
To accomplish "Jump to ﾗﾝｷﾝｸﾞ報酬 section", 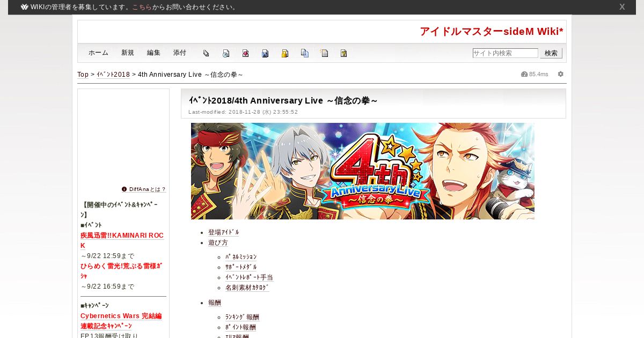I will pos(242,317).
